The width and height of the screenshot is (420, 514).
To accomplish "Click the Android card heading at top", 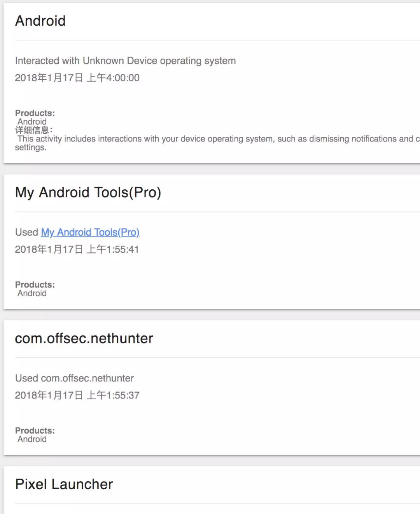I will [40, 21].
